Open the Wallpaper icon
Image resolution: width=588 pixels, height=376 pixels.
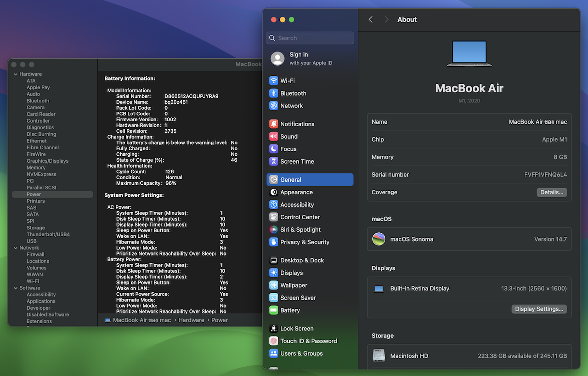(274, 285)
